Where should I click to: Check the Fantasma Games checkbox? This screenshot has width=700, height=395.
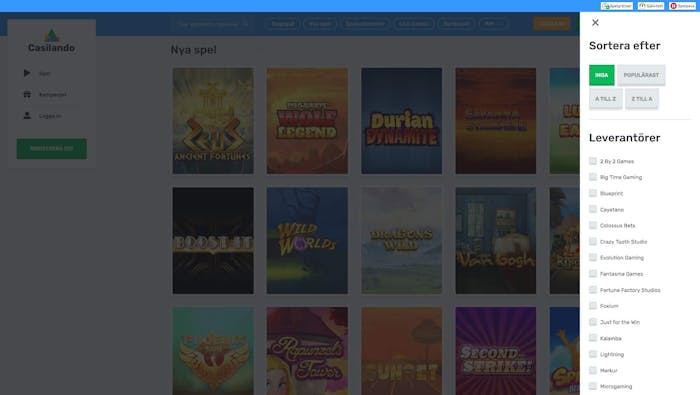click(x=593, y=274)
